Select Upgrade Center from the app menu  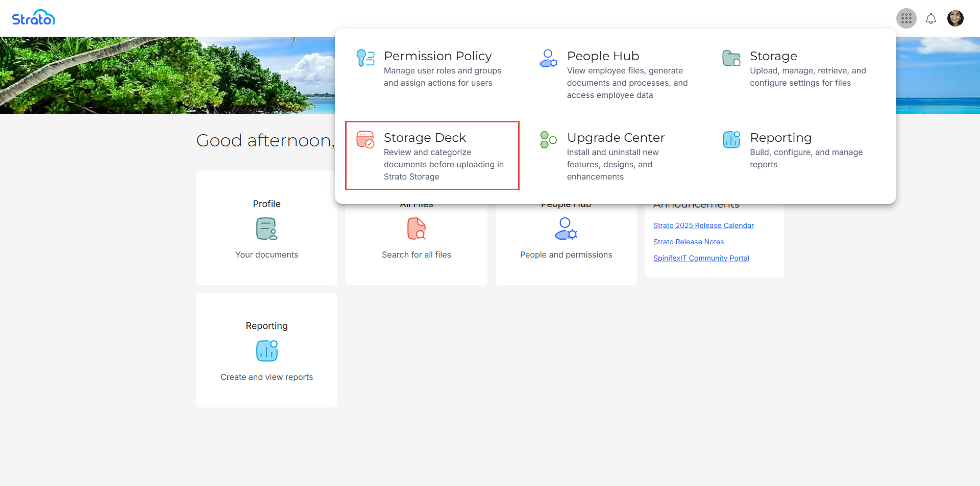pyautogui.click(x=616, y=138)
